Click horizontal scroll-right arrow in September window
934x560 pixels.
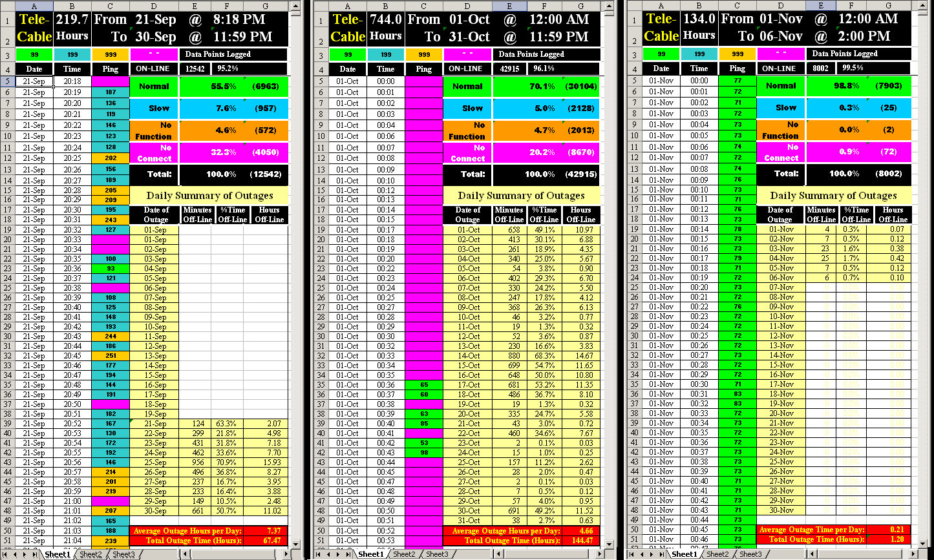pos(286,554)
